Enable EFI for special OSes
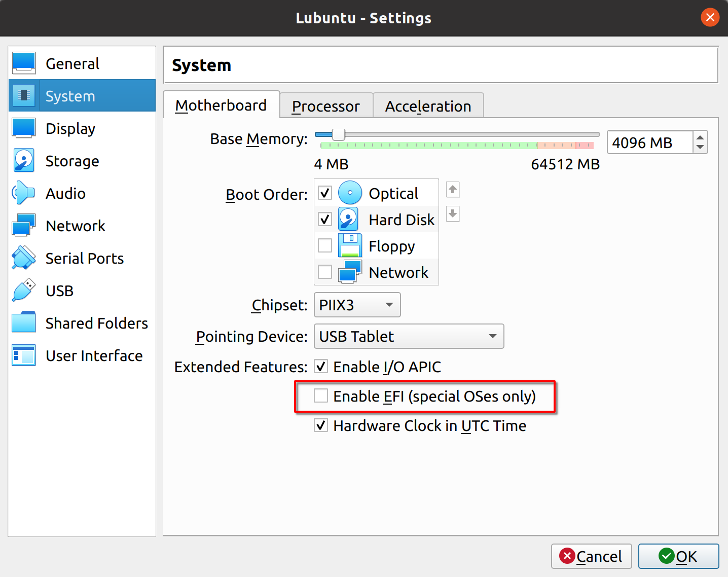The height and width of the screenshot is (577, 728). [x=321, y=395]
